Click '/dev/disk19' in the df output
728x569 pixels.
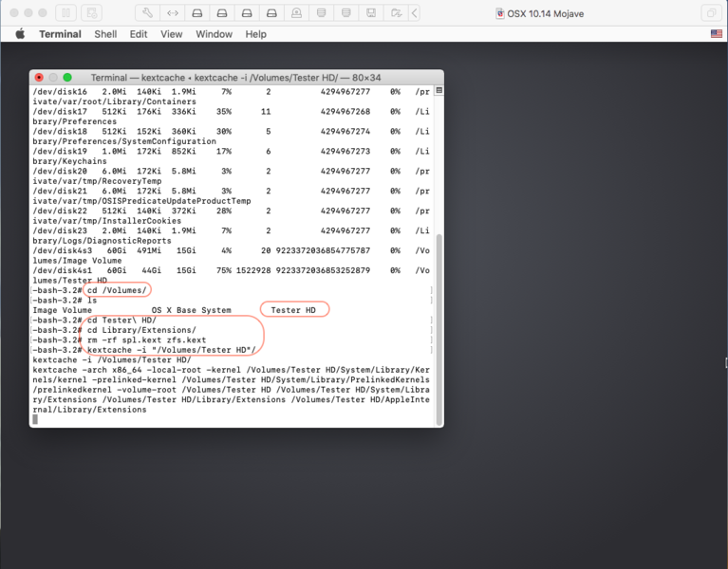coord(60,151)
